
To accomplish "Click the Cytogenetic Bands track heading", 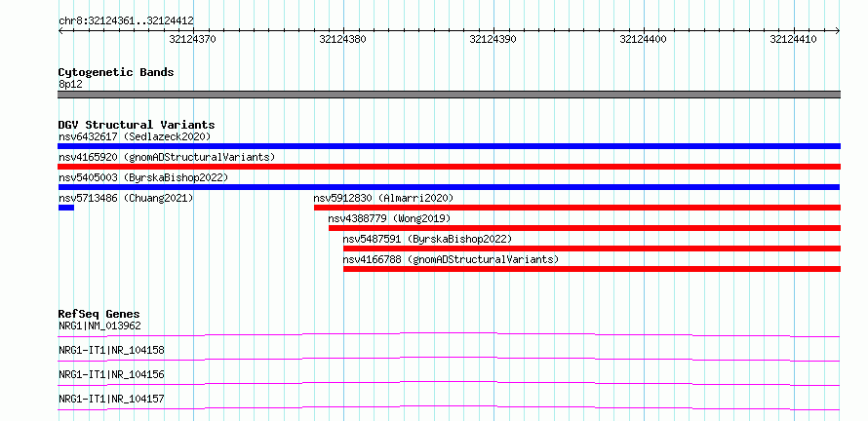I will (x=116, y=72).
